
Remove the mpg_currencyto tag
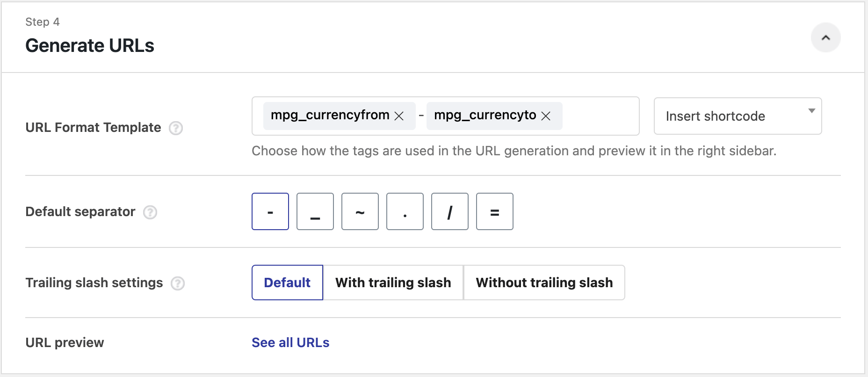(x=546, y=116)
